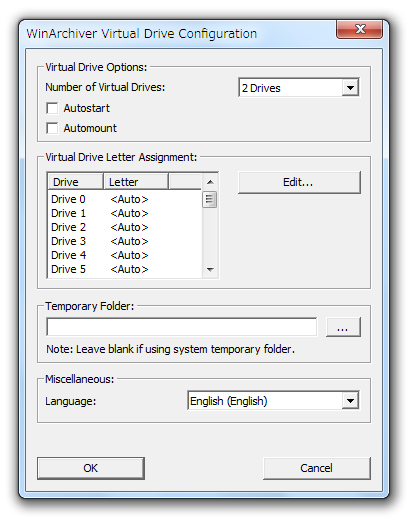Select Drive 5 in letter assignment

coord(125,269)
